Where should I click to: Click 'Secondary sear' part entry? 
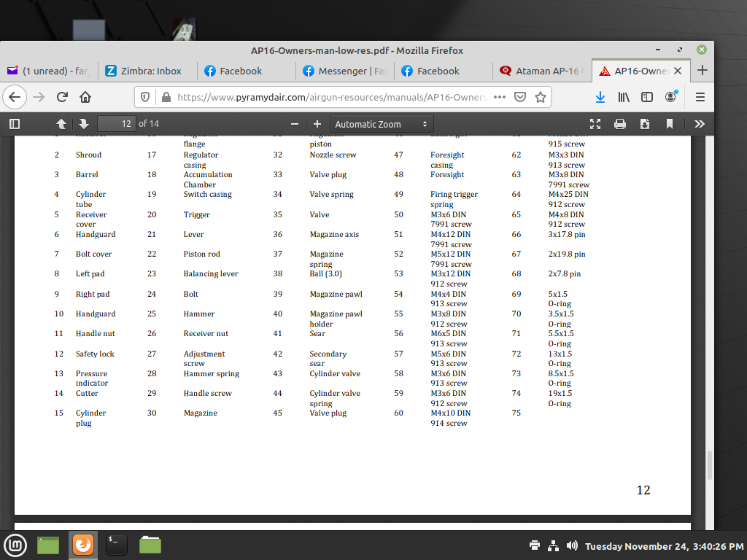pos(328,359)
